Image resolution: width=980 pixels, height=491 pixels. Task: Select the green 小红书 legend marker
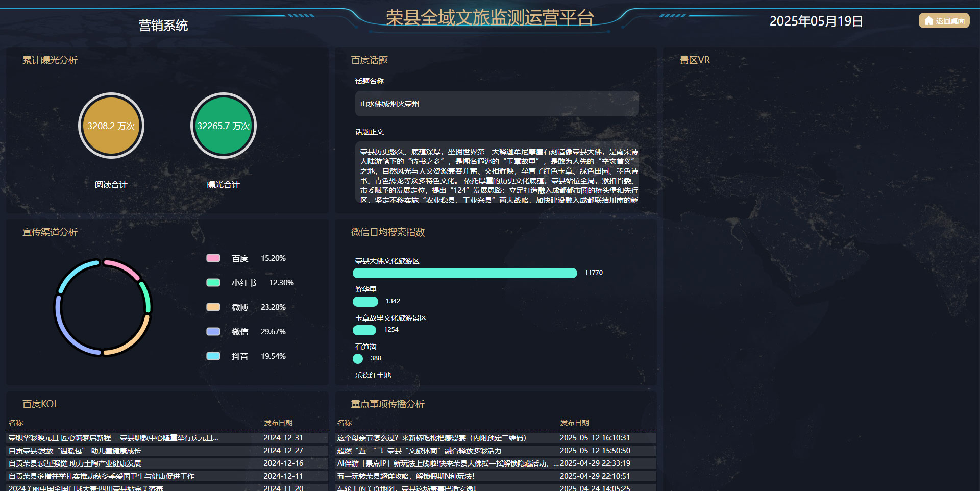[x=213, y=282]
